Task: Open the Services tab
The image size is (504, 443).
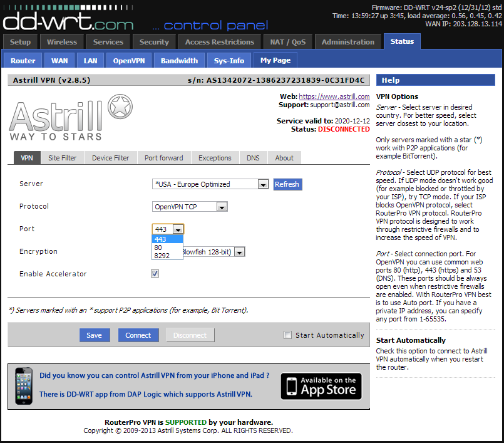Action: pos(108,42)
